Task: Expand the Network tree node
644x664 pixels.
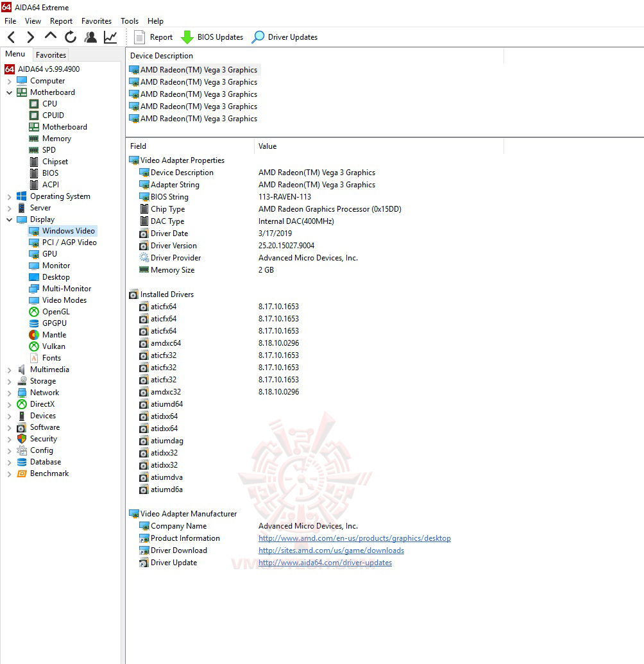Action: pos(9,393)
